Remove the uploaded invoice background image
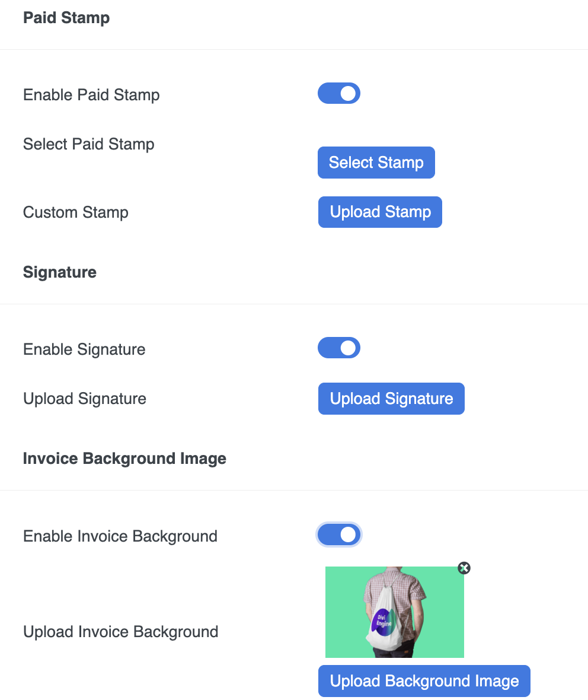The width and height of the screenshot is (588, 700). point(464,568)
